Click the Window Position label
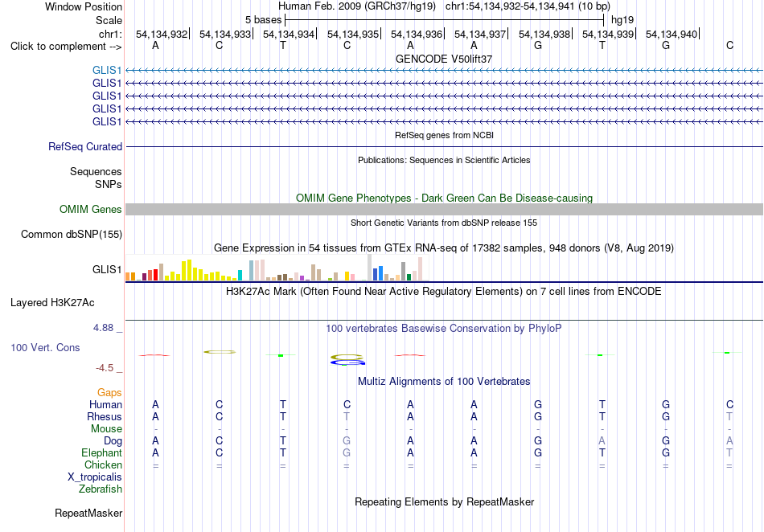This screenshot has height=532, width=764. click(84, 6)
